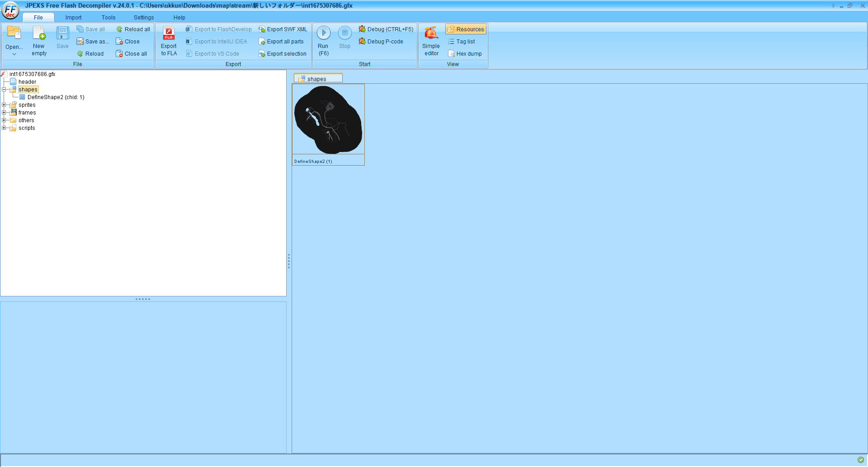Click Export selection icon

[x=262, y=54]
